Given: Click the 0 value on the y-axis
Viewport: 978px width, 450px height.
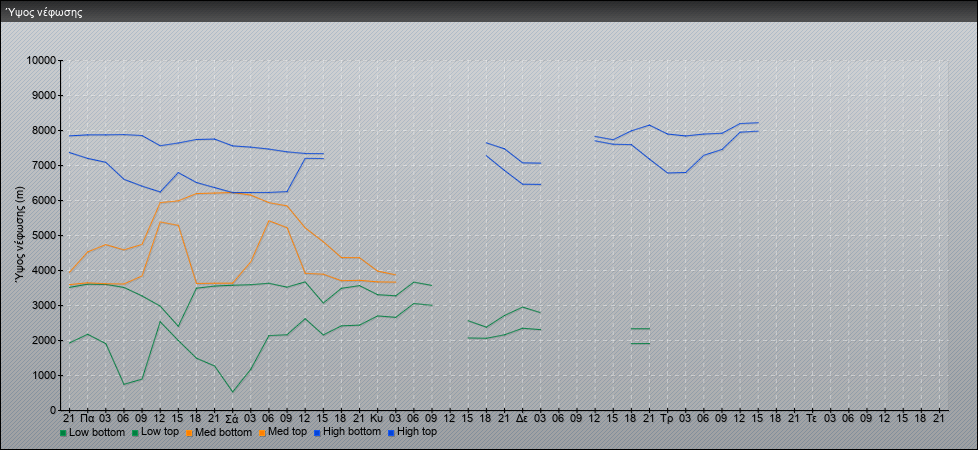Looking at the screenshot, I should (53, 410).
